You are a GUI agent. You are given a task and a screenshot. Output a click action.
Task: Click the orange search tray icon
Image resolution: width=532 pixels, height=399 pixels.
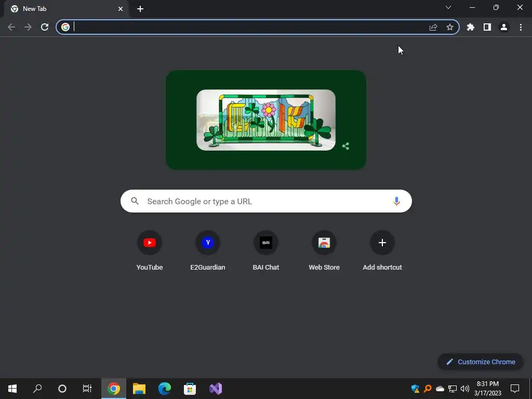428,389
